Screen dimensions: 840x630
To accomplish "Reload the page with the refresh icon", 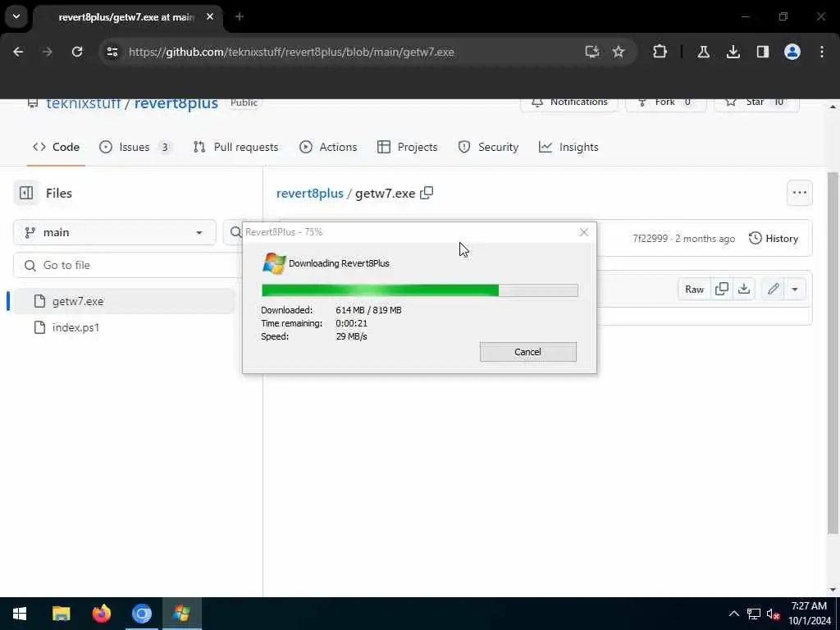I will pyautogui.click(x=77, y=52).
